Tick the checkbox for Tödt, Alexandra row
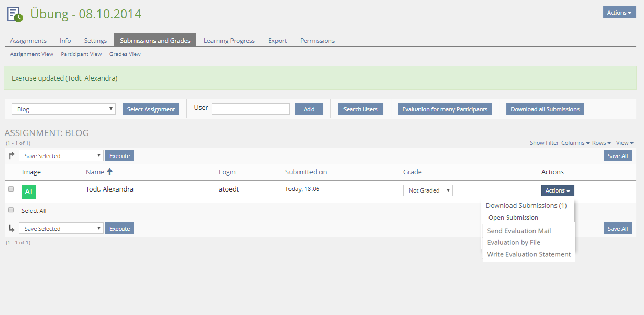This screenshot has height=315, width=644. click(x=11, y=189)
